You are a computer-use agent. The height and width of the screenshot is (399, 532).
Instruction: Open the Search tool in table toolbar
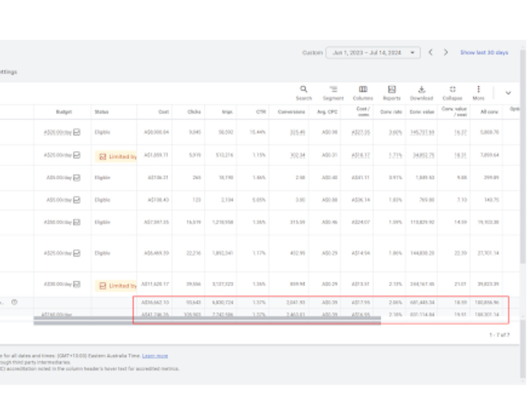pyautogui.click(x=303, y=93)
